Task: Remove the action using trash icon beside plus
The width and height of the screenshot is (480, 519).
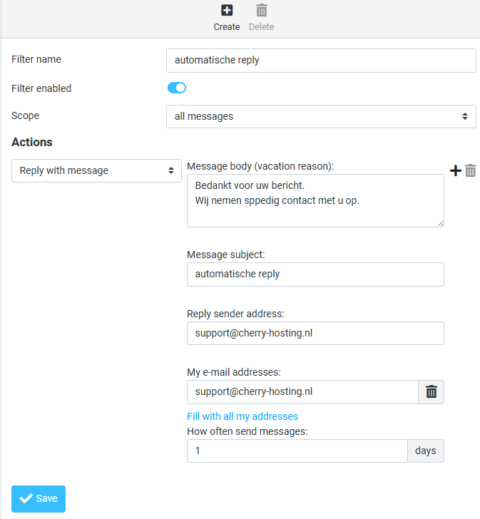Action: click(470, 171)
